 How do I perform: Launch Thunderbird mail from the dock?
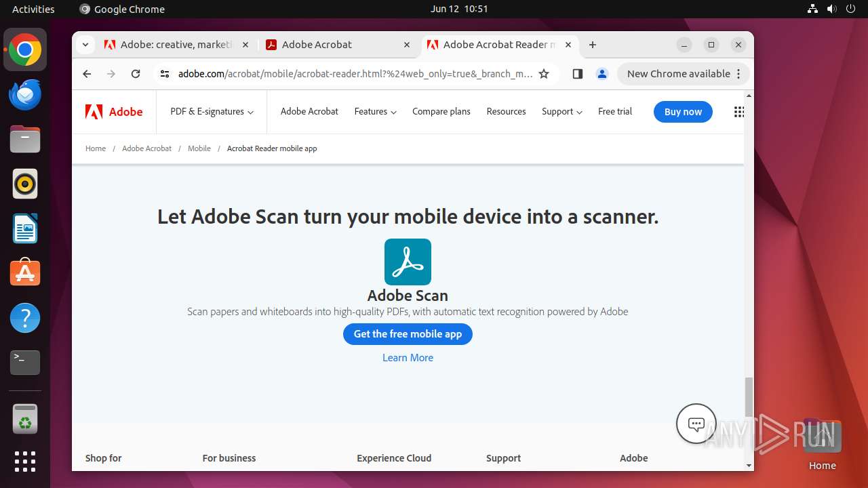tap(25, 95)
